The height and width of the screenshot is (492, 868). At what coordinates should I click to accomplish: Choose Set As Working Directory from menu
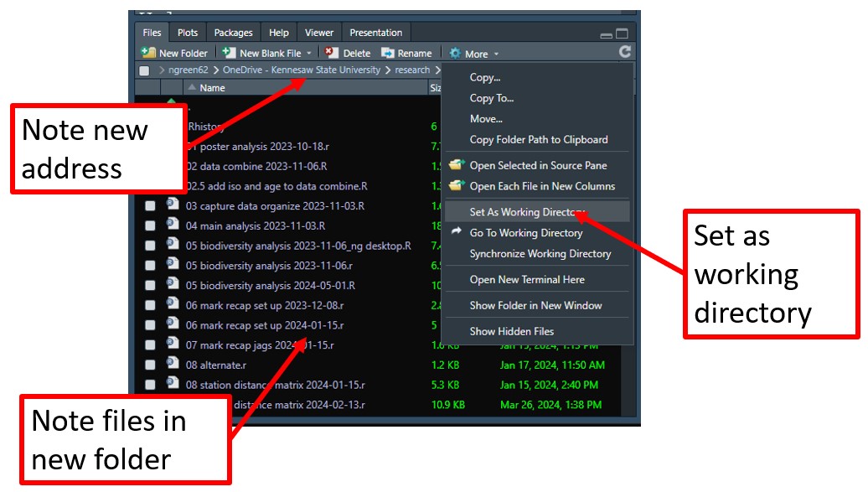pyautogui.click(x=537, y=212)
